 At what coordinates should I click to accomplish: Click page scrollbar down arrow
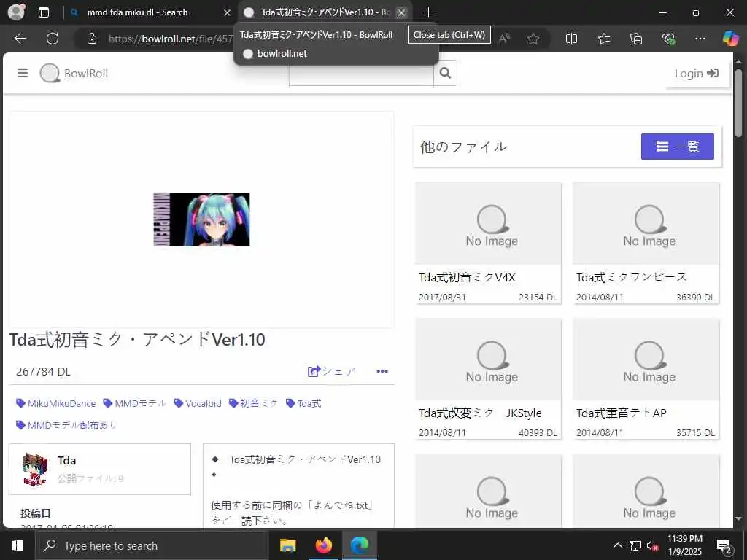pos(738,518)
